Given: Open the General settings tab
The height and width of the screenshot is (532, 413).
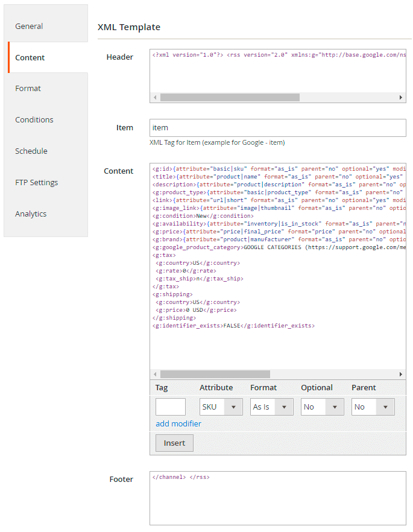Looking at the screenshot, I should tap(29, 27).
